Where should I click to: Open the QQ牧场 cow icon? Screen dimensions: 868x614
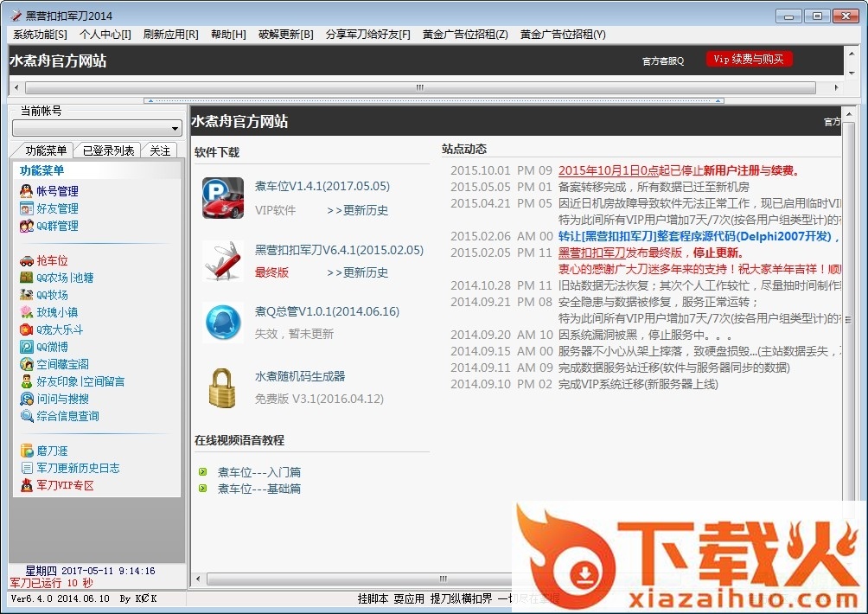[x=26, y=295]
